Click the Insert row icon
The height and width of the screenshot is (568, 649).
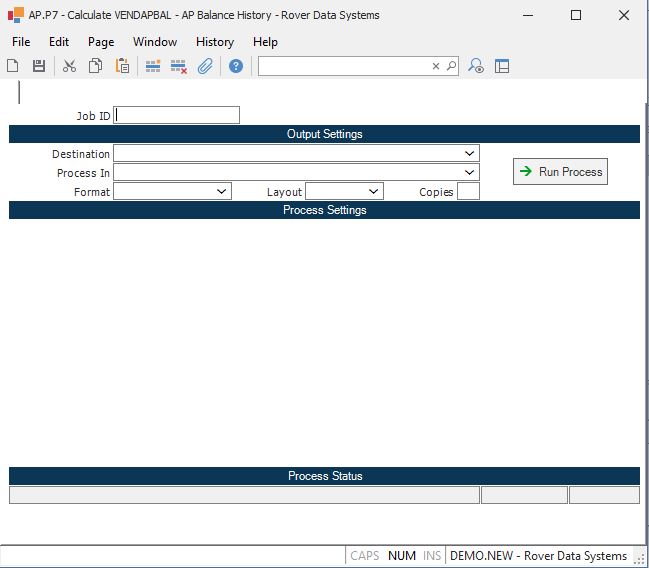153,66
